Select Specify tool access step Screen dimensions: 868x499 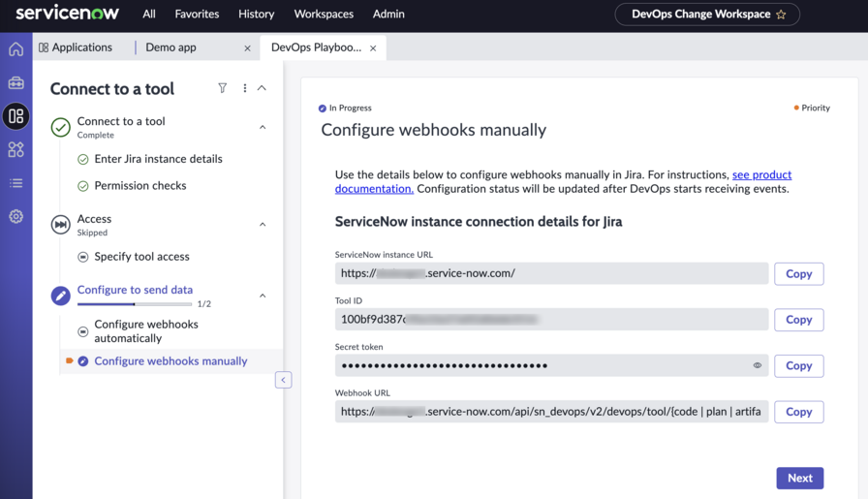point(141,257)
